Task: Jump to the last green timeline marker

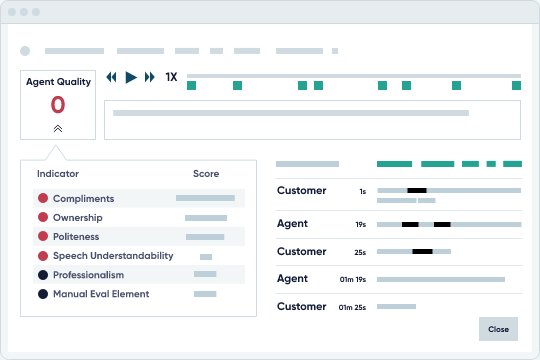Action: [516, 85]
